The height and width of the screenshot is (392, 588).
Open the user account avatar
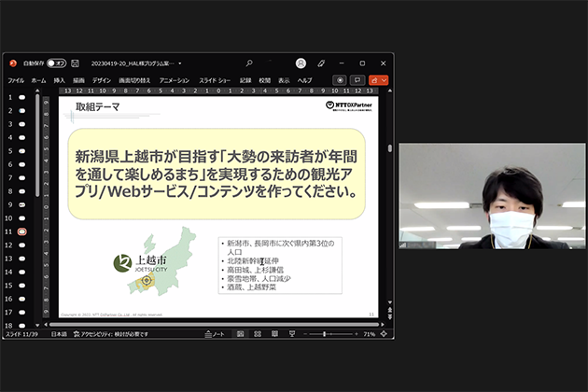coord(301,63)
